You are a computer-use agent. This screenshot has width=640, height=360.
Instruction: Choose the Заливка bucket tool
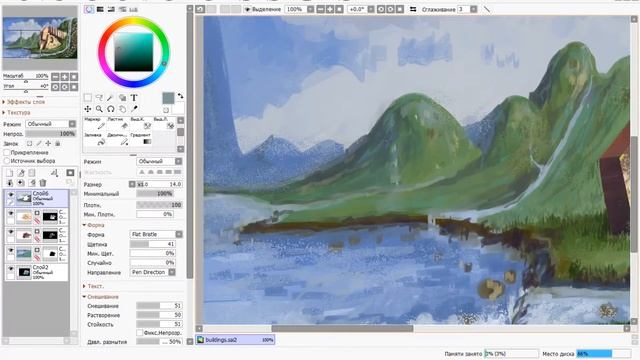click(94, 139)
